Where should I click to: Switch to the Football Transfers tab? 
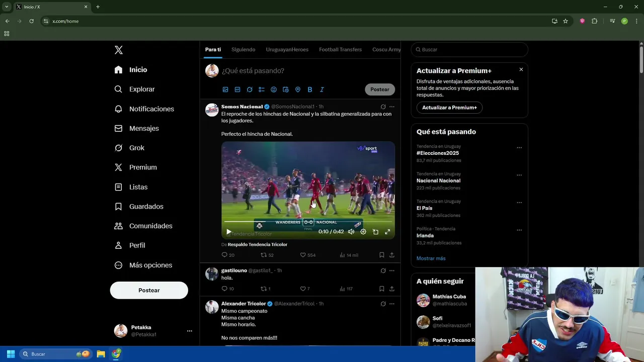(x=340, y=49)
